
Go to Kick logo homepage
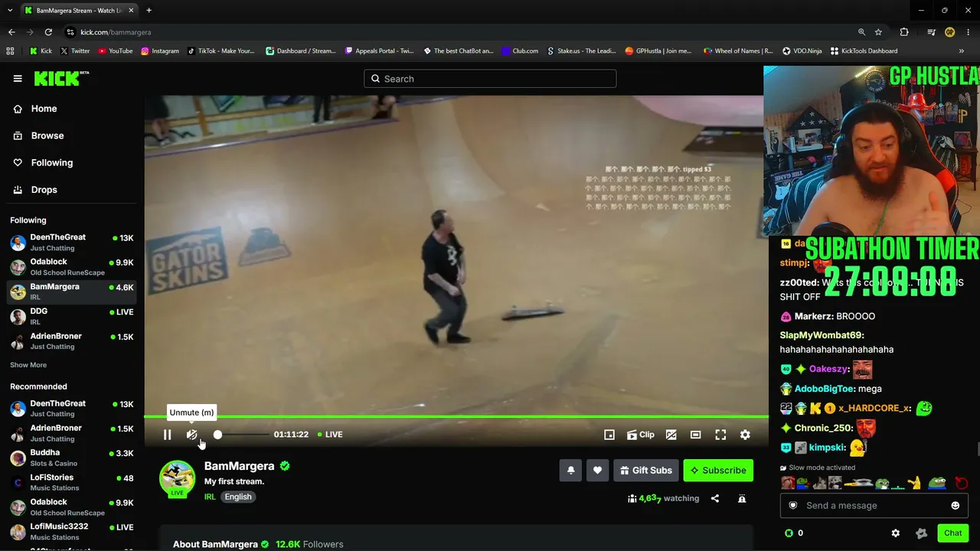coord(61,78)
